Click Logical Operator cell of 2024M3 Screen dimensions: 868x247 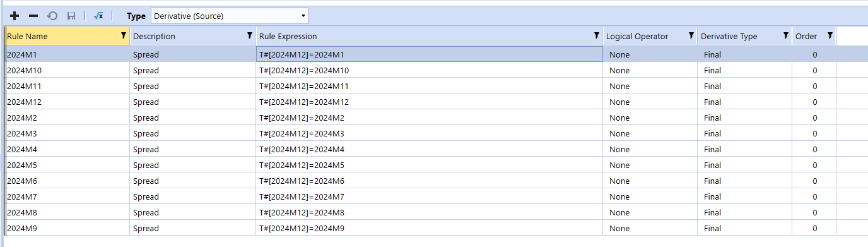[x=650, y=133]
